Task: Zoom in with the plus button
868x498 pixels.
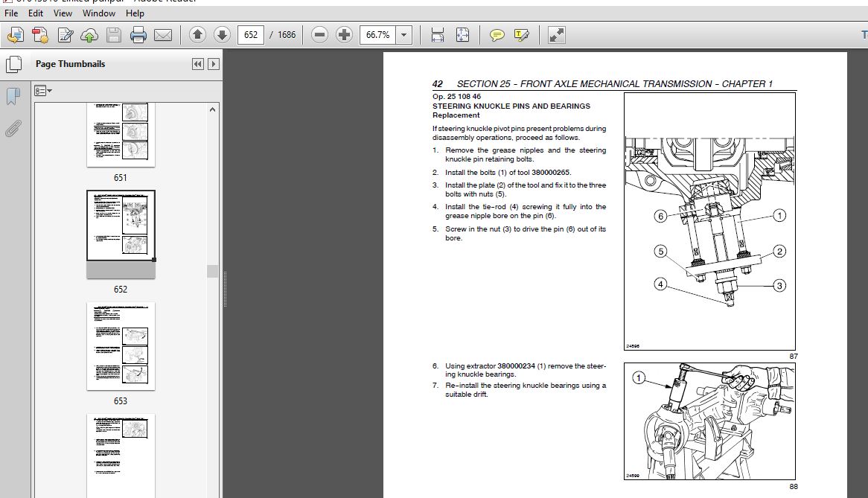Action: (345, 35)
